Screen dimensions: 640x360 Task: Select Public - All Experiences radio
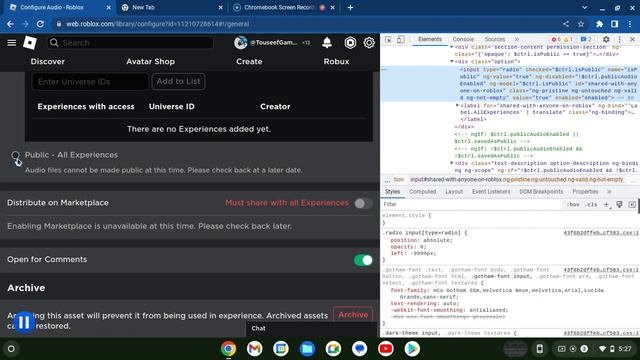coord(16,155)
